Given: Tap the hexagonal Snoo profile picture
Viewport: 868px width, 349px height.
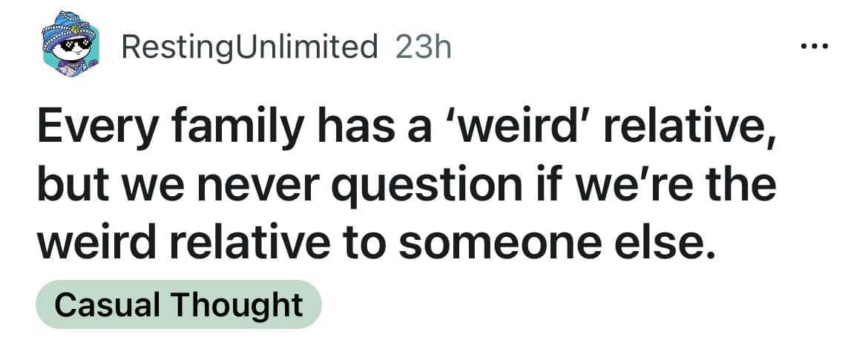Looking at the screenshot, I should click(x=70, y=47).
